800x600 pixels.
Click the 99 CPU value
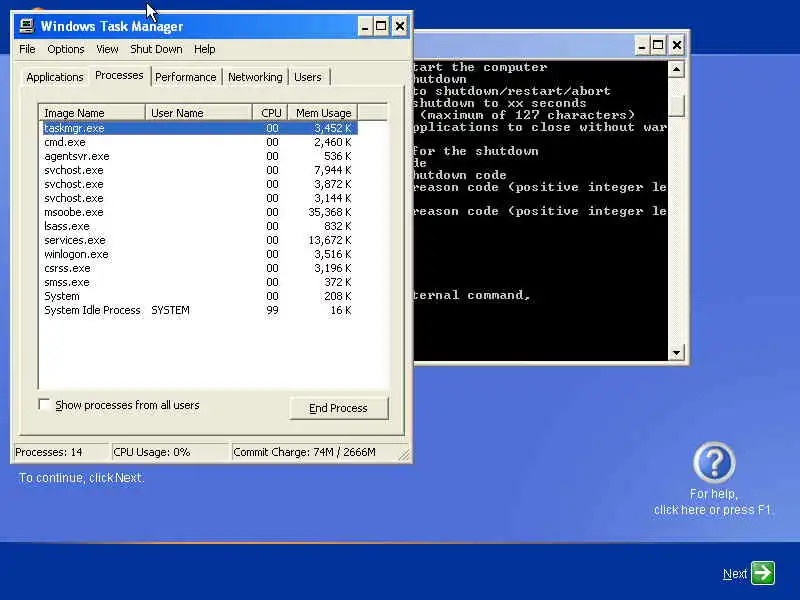[x=272, y=310]
